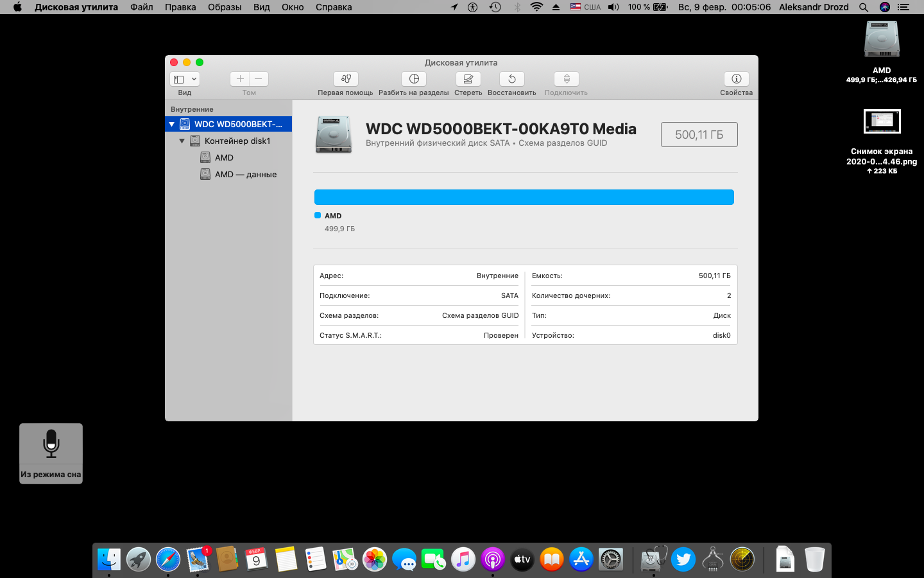The image size is (924, 578).
Task: Open Apple TV in the Dock
Action: (x=522, y=559)
